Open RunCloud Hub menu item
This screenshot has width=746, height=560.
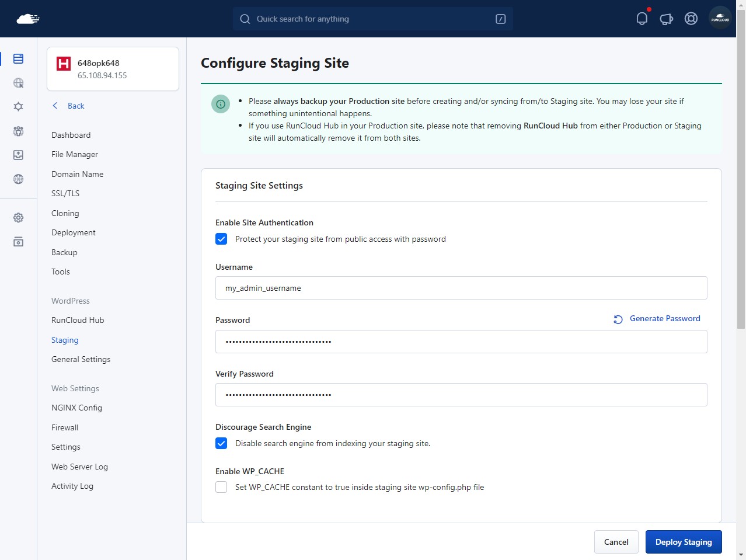coord(78,320)
